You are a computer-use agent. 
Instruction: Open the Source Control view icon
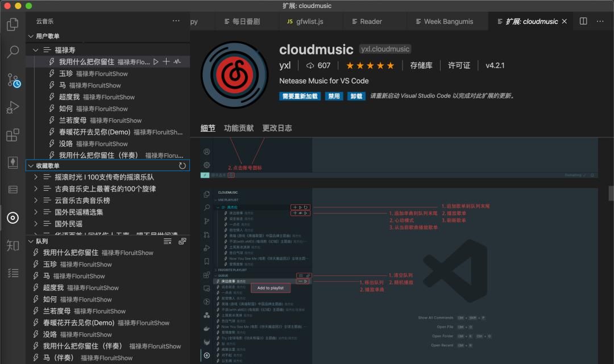[13, 80]
